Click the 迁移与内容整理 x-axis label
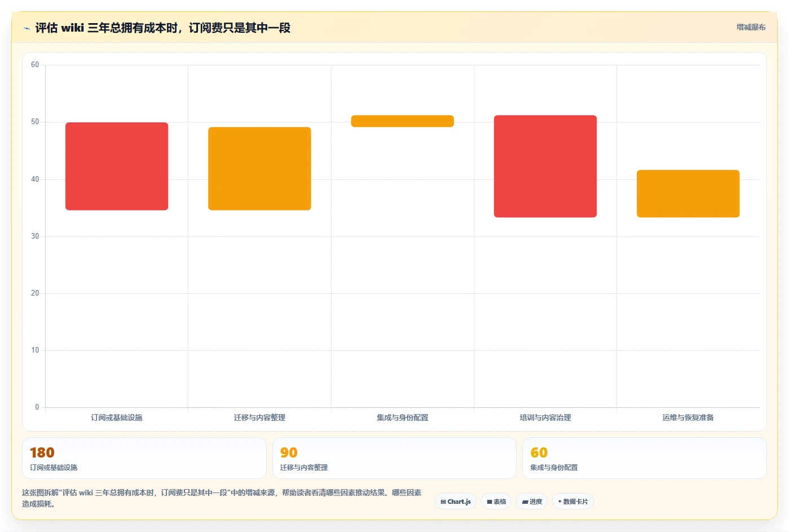 [x=259, y=417]
